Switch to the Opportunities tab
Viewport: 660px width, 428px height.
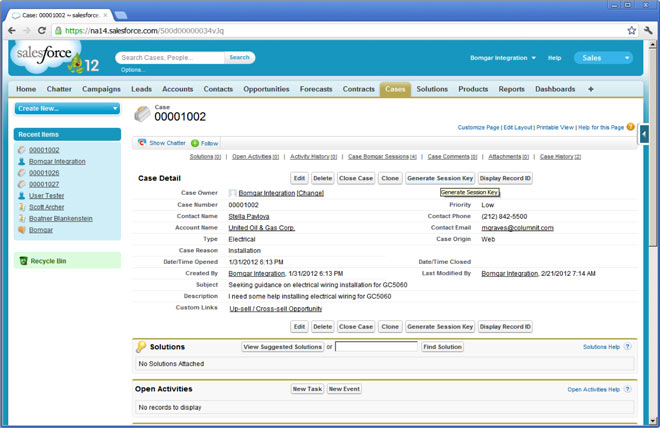pyautogui.click(x=266, y=89)
